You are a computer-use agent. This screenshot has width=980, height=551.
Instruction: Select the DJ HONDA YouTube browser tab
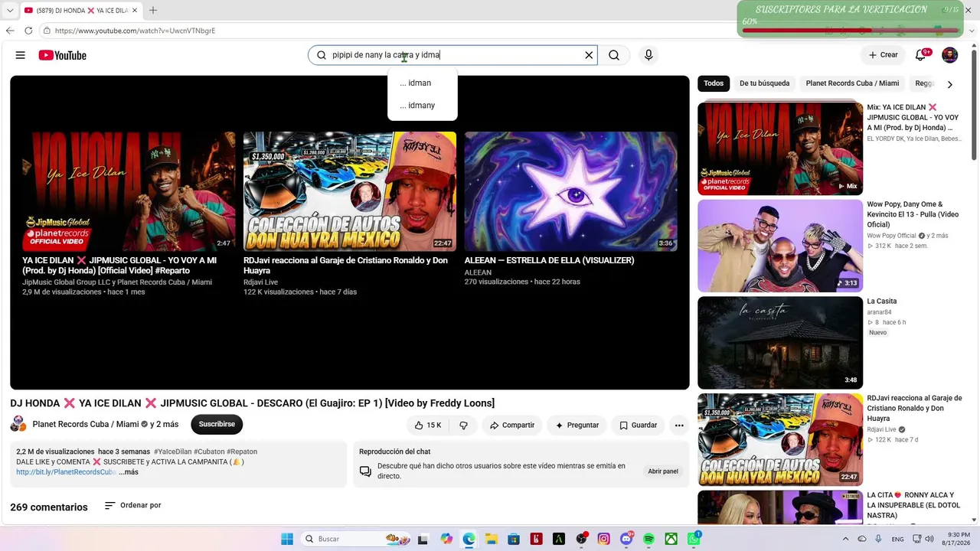pos(81,10)
